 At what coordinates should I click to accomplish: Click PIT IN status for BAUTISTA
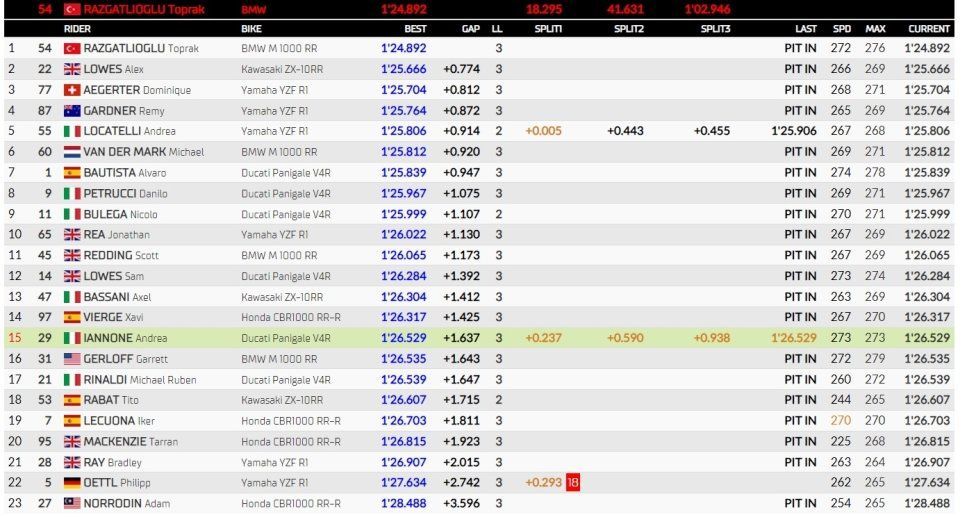[800, 173]
